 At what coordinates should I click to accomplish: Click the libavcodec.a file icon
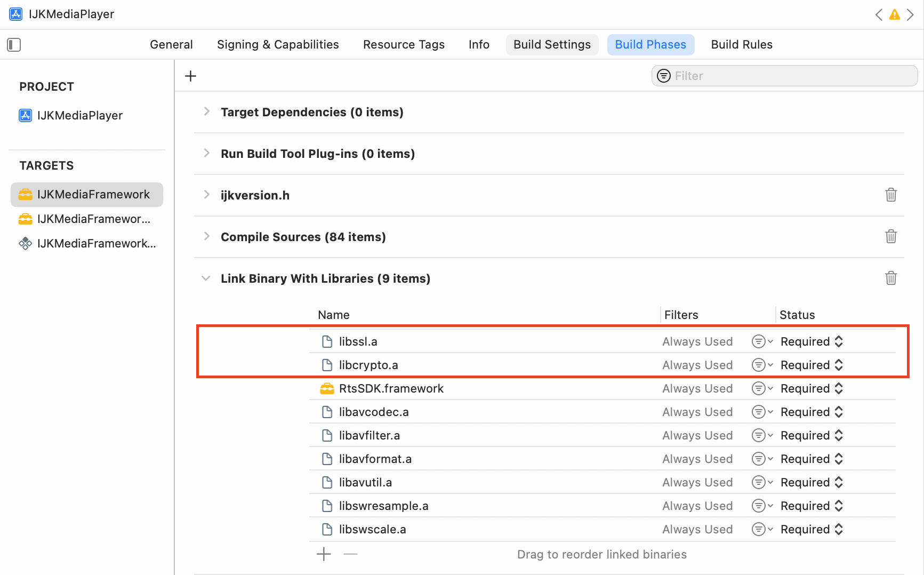(327, 412)
